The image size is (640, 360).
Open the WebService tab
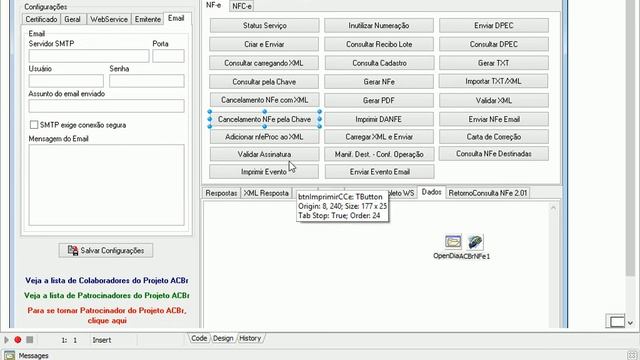coord(109,19)
